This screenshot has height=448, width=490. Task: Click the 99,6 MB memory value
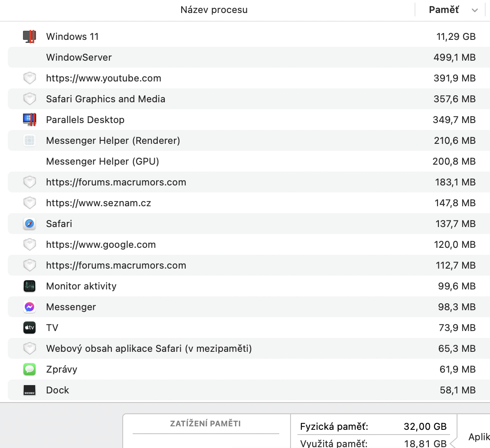457,286
